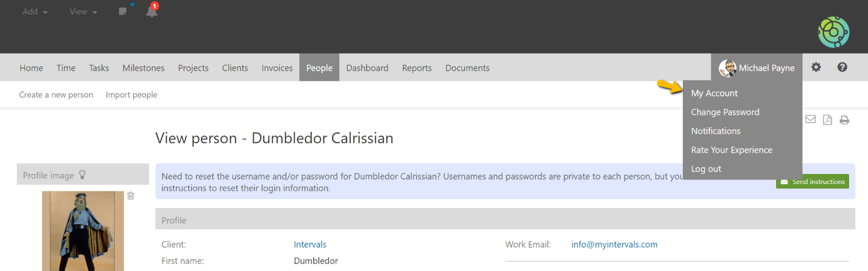Click the help question mark icon
868x271 pixels.
[x=842, y=67]
